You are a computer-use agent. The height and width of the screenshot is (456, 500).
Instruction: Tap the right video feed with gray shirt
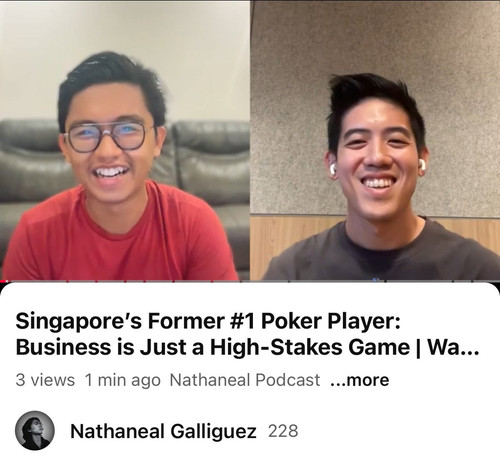[375, 140]
